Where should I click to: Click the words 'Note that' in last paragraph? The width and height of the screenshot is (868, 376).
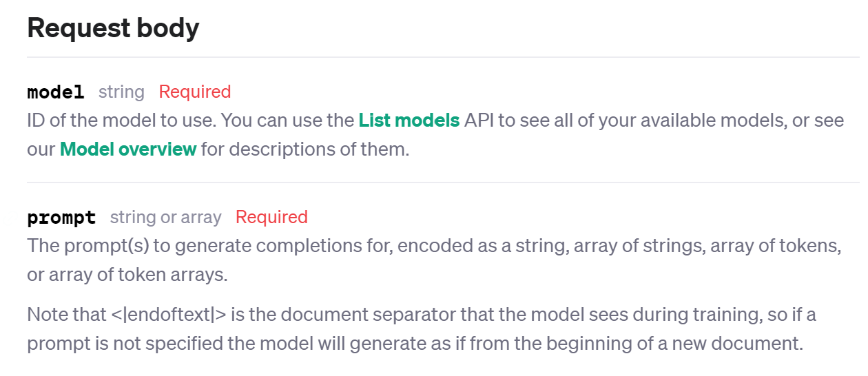(x=66, y=315)
